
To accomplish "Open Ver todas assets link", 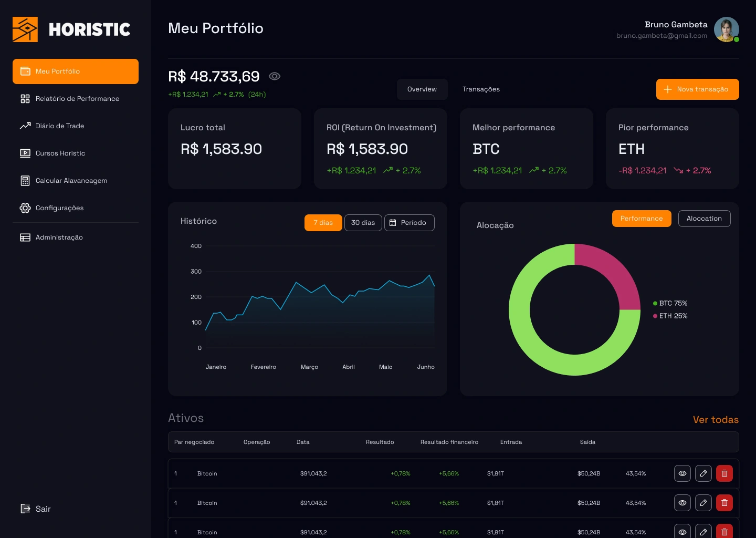I will [x=715, y=420].
